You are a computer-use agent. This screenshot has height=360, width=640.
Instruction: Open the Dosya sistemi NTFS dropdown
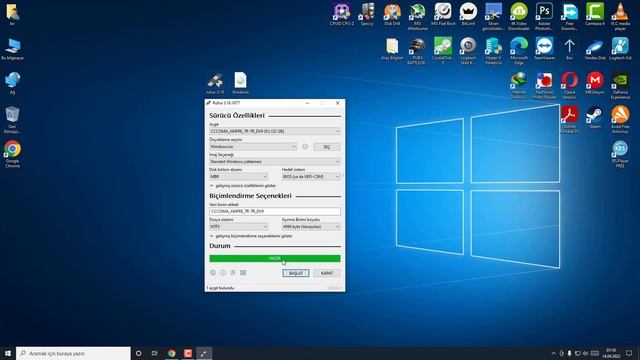coord(238,227)
